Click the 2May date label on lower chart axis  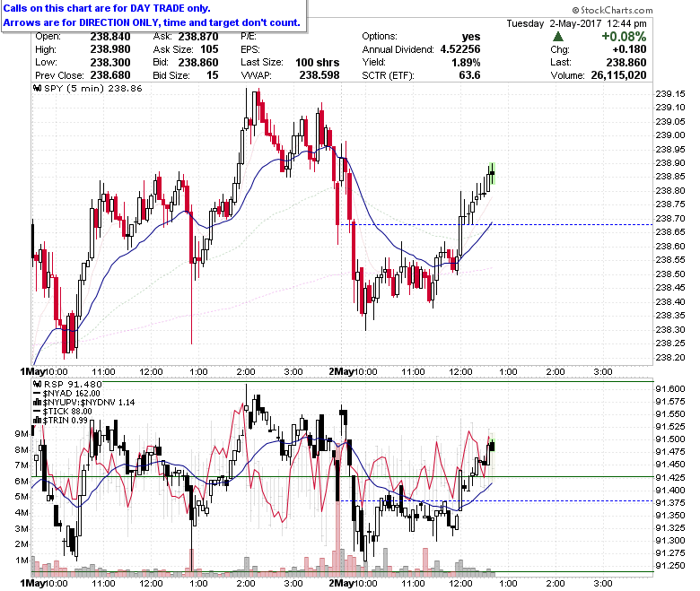tap(341, 583)
